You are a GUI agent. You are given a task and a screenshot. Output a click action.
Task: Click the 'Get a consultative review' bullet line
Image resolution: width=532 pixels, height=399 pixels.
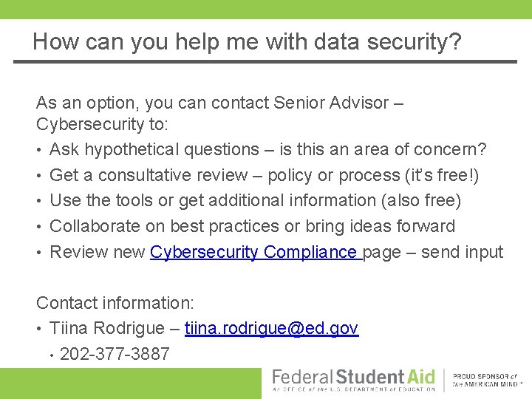point(264,175)
